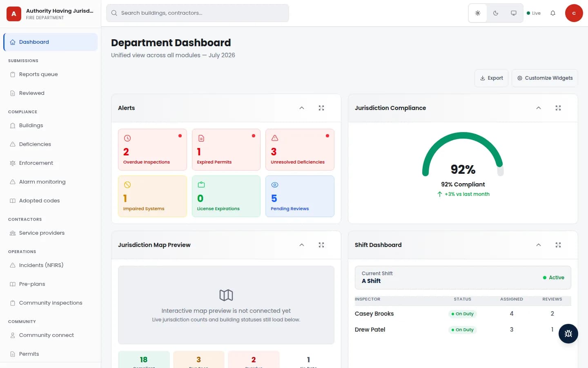Image resolution: width=588 pixels, height=368 pixels.
Task: Click the REVIEWS column header
Action: coord(552,299)
